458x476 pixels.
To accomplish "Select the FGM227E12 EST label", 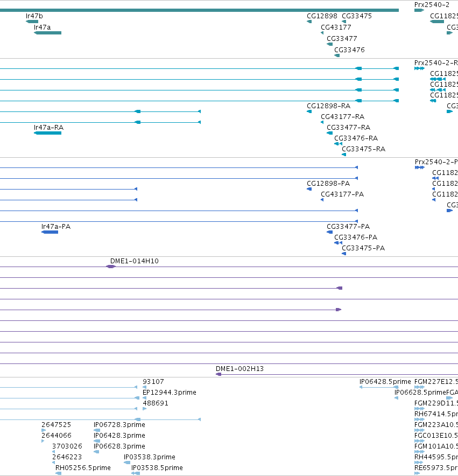I will [436, 382].
